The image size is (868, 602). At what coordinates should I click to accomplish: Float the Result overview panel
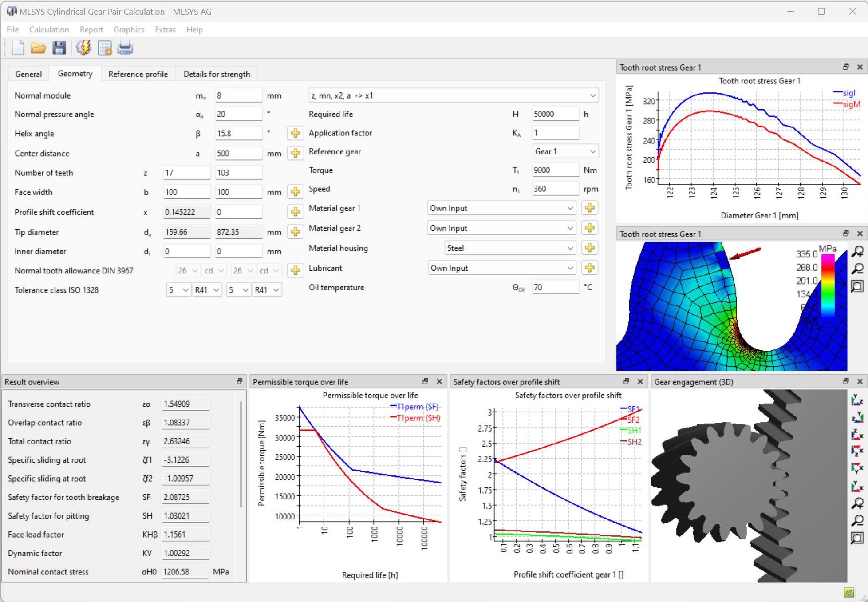(x=240, y=381)
